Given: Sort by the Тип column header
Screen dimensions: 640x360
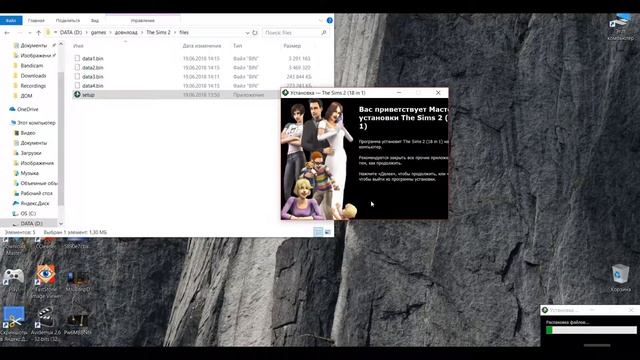Looking at the screenshot, I should click(x=238, y=46).
